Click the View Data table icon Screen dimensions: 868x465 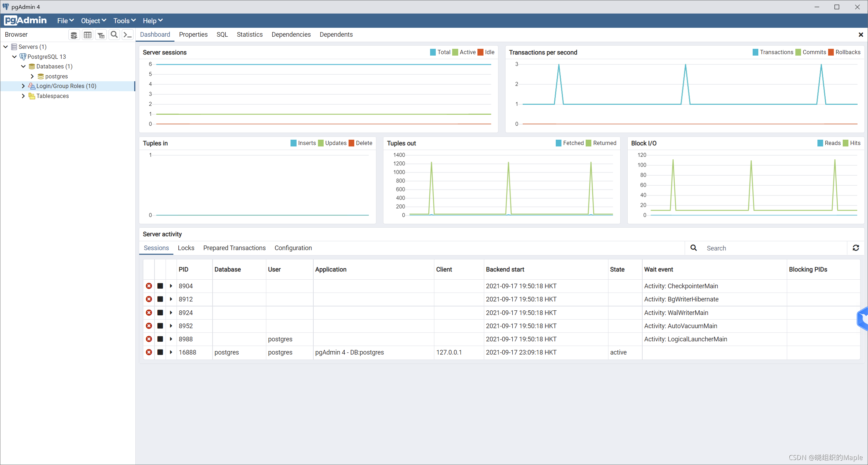click(87, 35)
